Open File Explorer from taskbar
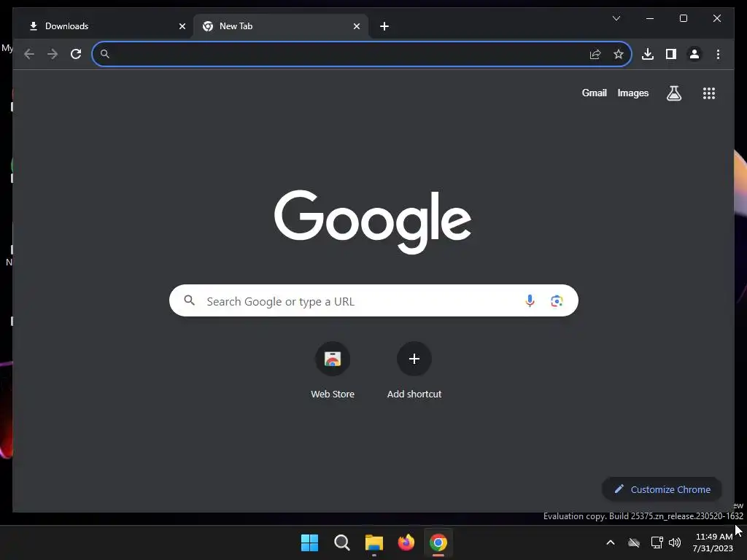747x560 pixels. [x=374, y=542]
